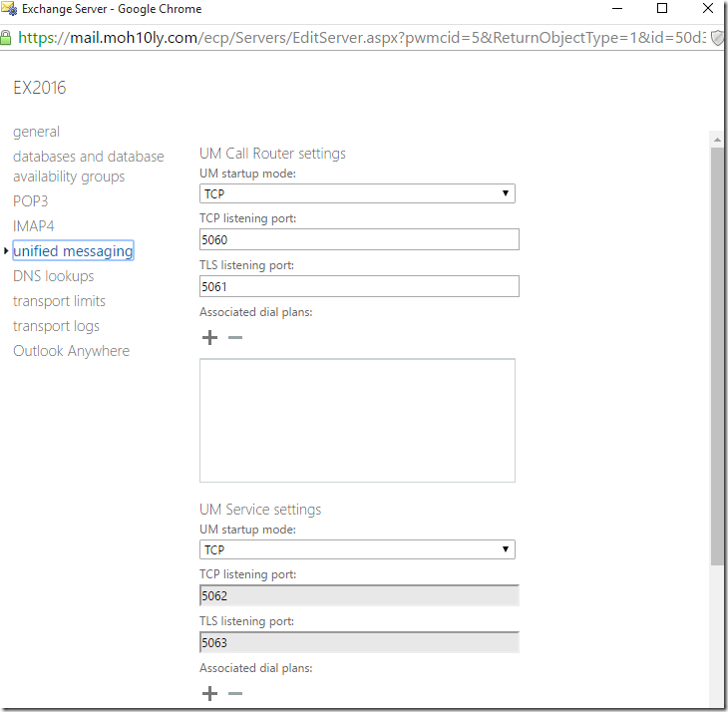Add dial plan under UM Call Router settings

tap(209, 337)
